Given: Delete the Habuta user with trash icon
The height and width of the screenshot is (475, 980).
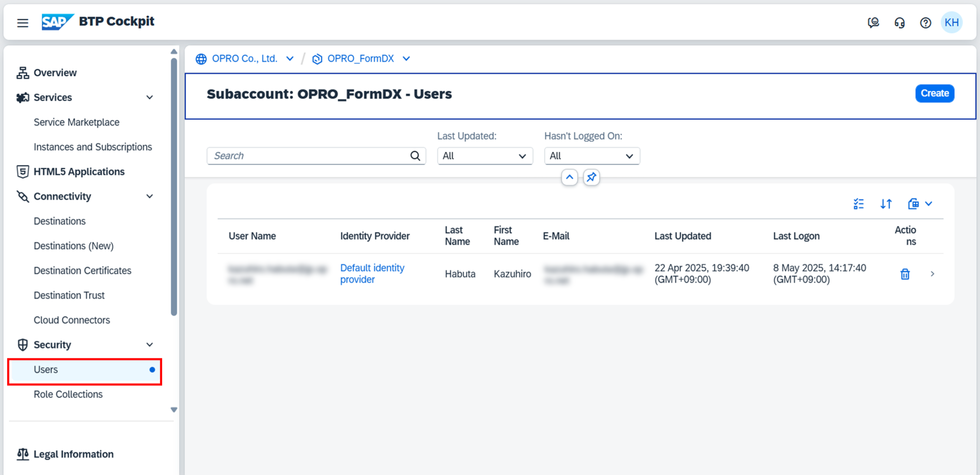Looking at the screenshot, I should (x=905, y=274).
